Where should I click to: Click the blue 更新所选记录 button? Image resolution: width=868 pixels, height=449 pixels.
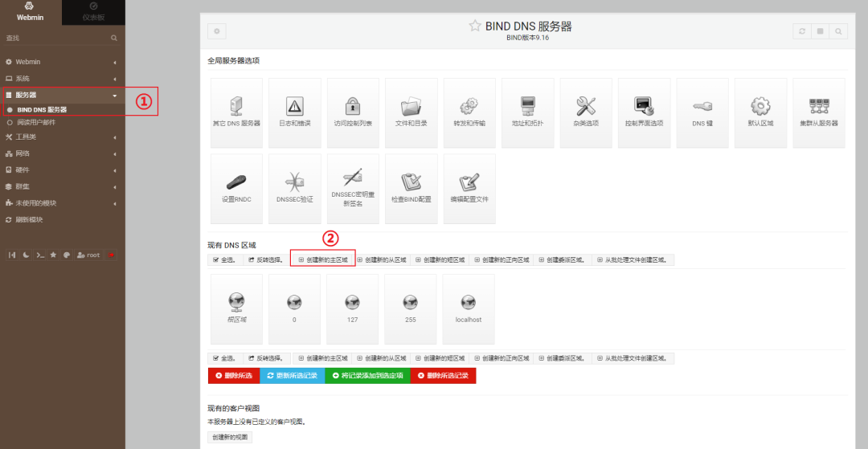coord(293,375)
